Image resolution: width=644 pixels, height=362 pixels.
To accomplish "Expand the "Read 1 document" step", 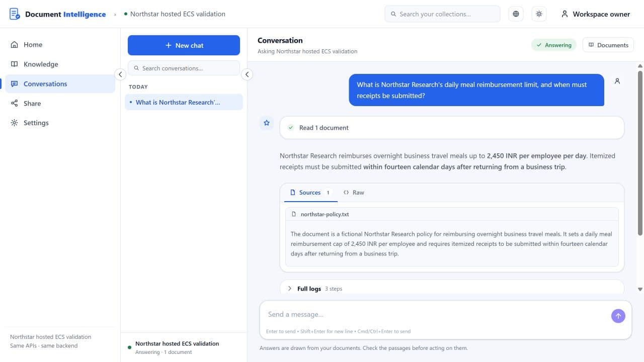I will tap(452, 128).
